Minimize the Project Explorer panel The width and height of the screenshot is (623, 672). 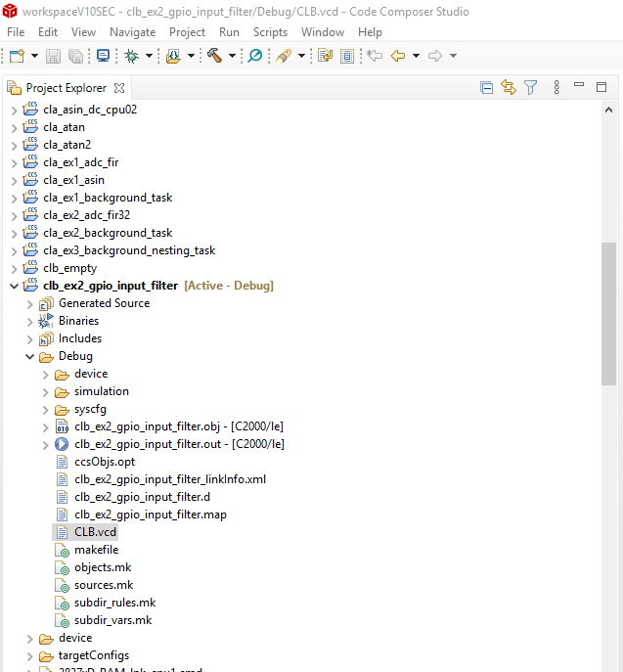click(x=579, y=85)
